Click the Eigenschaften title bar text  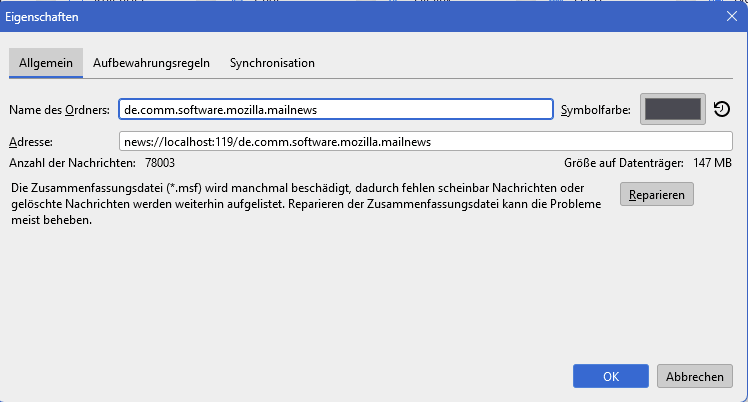tap(42, 17)
